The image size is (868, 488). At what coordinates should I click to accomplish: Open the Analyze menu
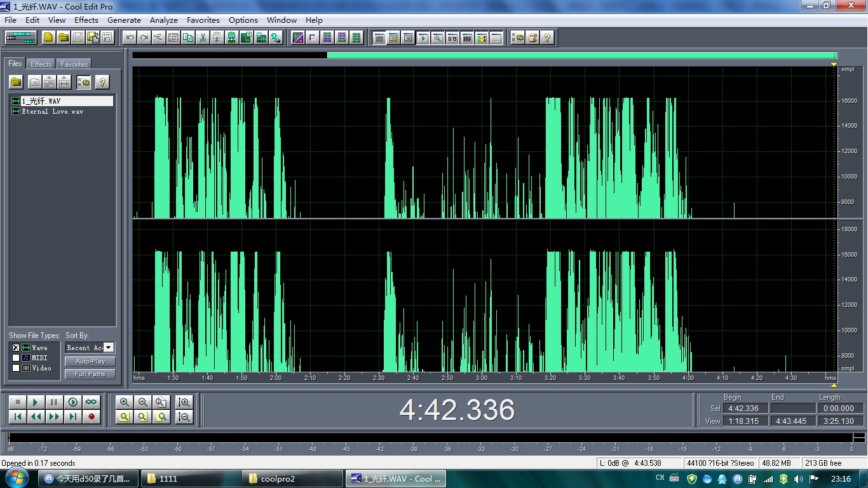(164, 20)
